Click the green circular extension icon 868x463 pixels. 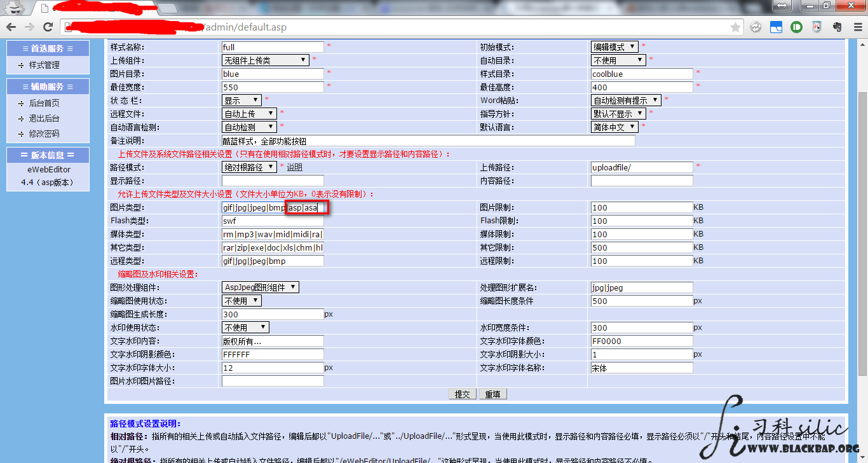[x=796, y=27]
